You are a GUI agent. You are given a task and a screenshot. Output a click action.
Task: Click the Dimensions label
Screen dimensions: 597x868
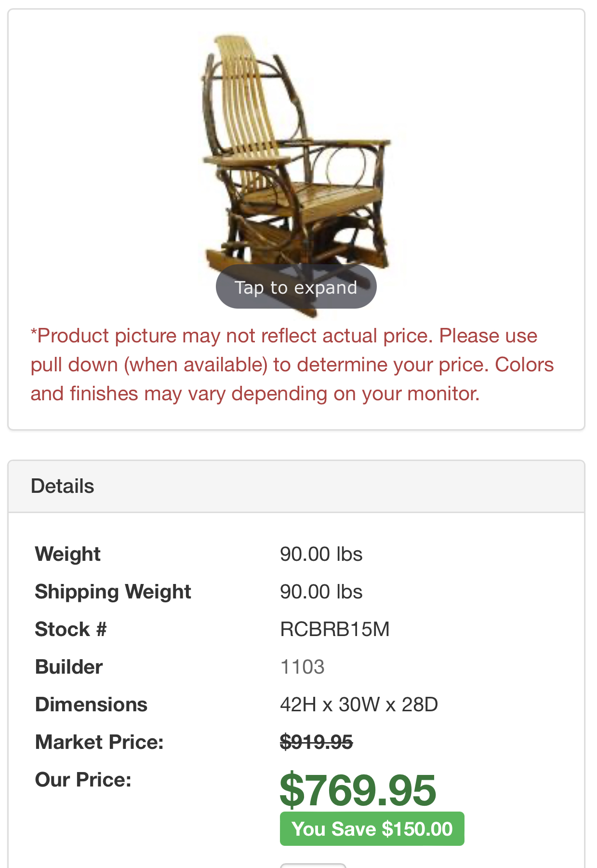91,705
